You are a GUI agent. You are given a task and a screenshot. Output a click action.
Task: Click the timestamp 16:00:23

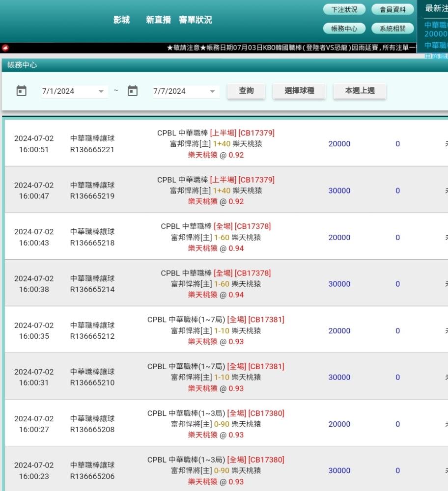click(x=34, y=476)
